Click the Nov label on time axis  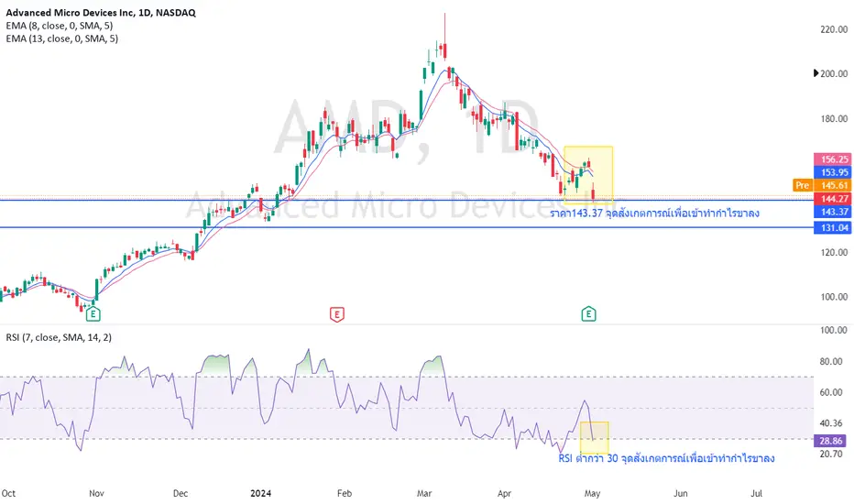[x=96, y=493]
